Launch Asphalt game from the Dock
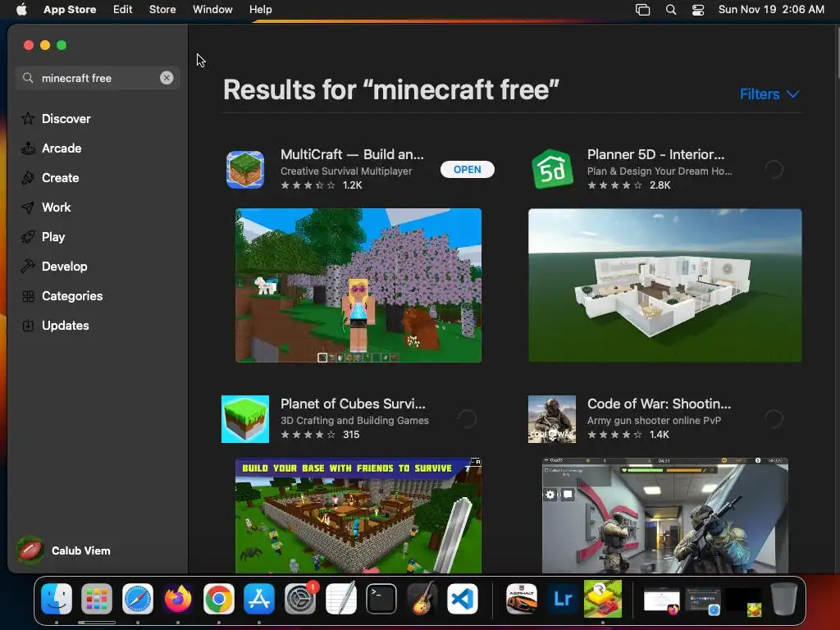840x630 pixels. [522, 599]
